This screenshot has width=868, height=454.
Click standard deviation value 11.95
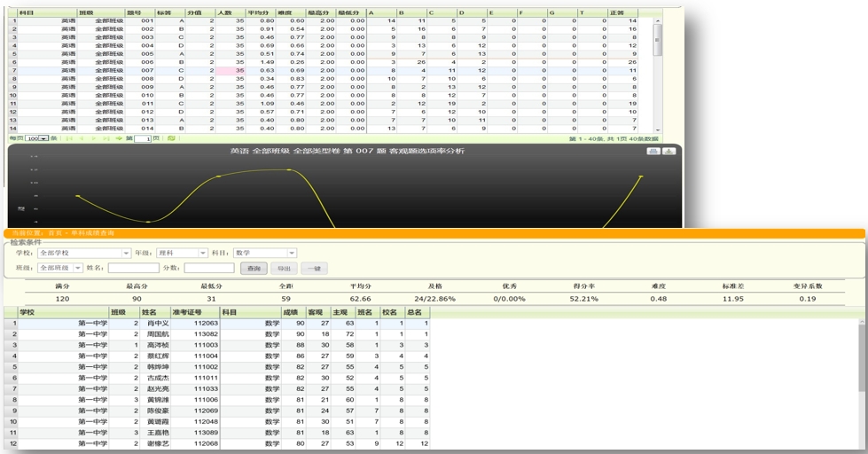pyautogui.click(x=733, y=299)
